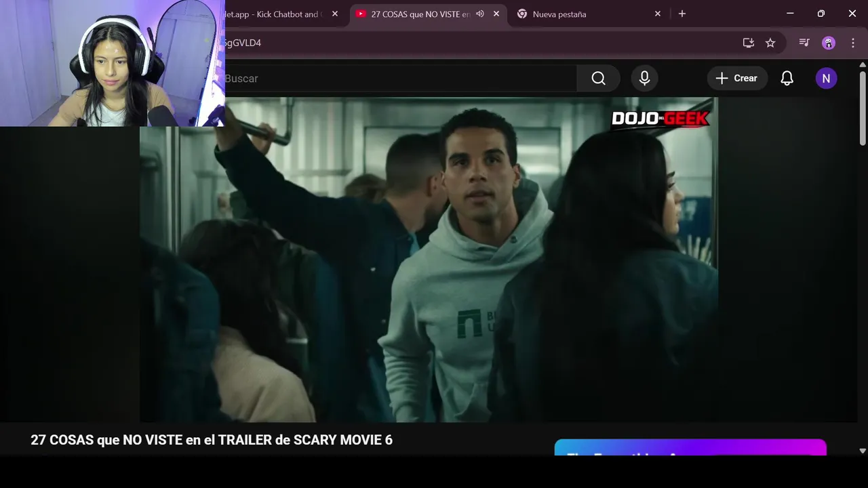Click the video player to pause
Viewport: 868px width, 488px height.
click(x=429, y=260)
